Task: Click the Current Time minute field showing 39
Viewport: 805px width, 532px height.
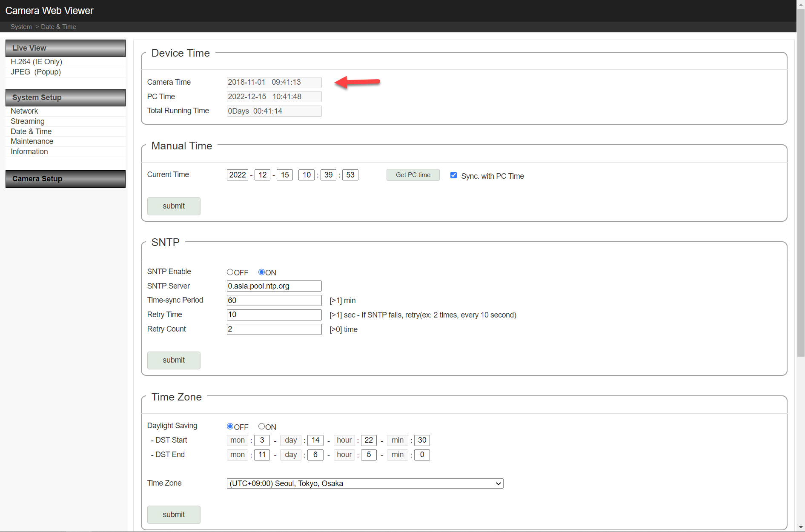Action: [328, 175]
